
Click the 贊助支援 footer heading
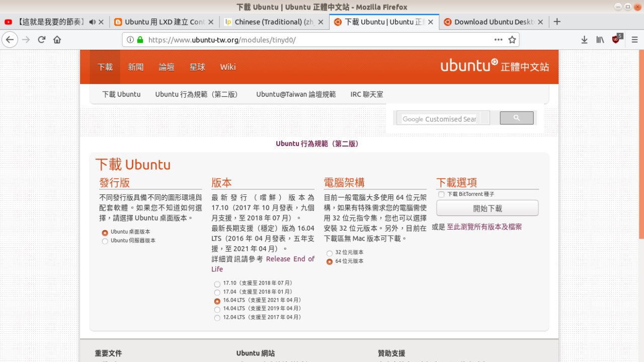pos(391,353)
